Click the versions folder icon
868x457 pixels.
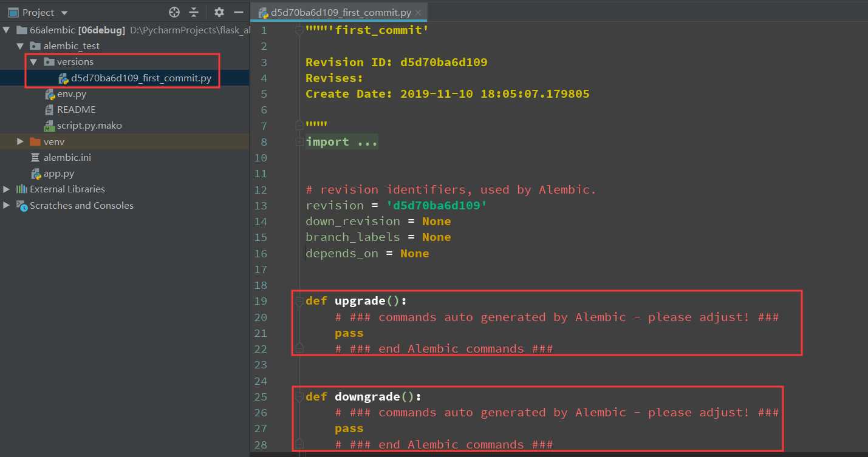49,61
